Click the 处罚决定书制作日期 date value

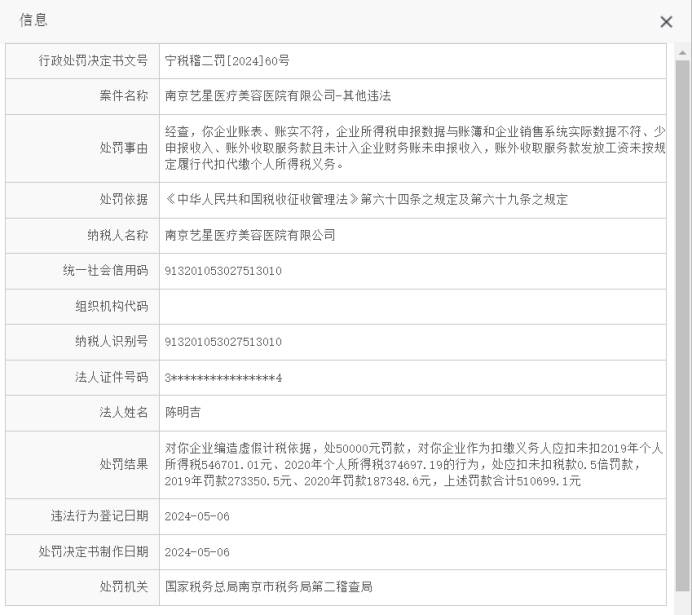[x=197, y=551]
